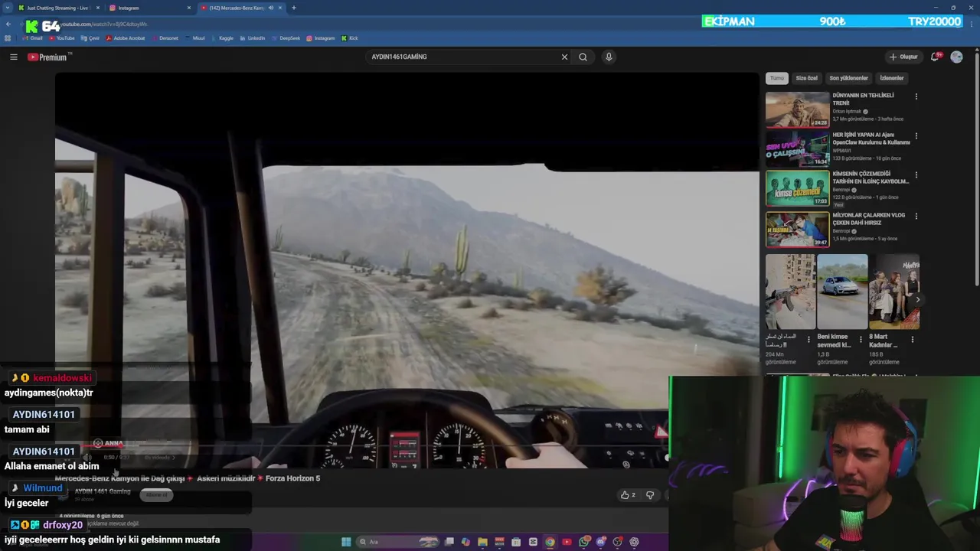The width and height of the screenshot is (980, 551).
Task: Open File Explorer from taskbar
Action: tap(482, 542)
